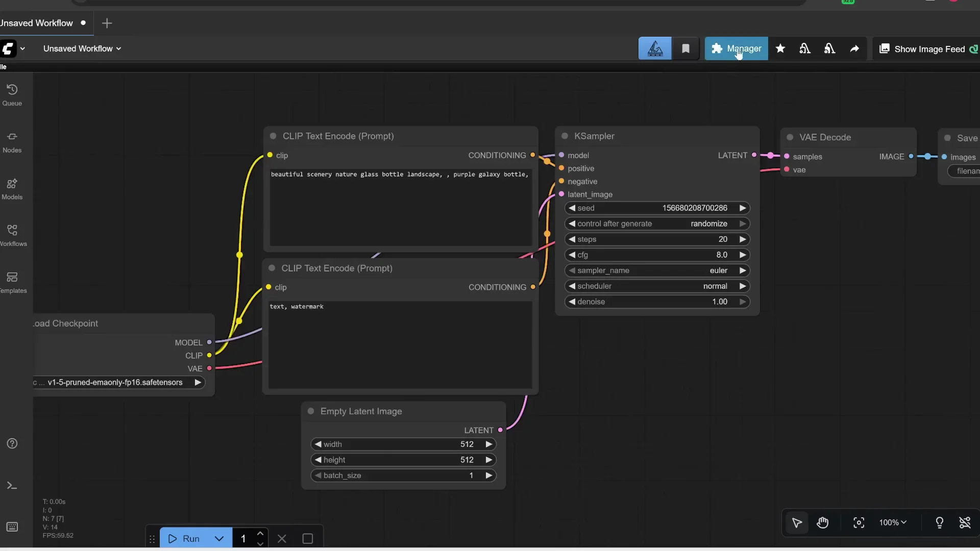Expand the Unsaved Workflow title dropdown
The image size is (980, 551).
118,48
